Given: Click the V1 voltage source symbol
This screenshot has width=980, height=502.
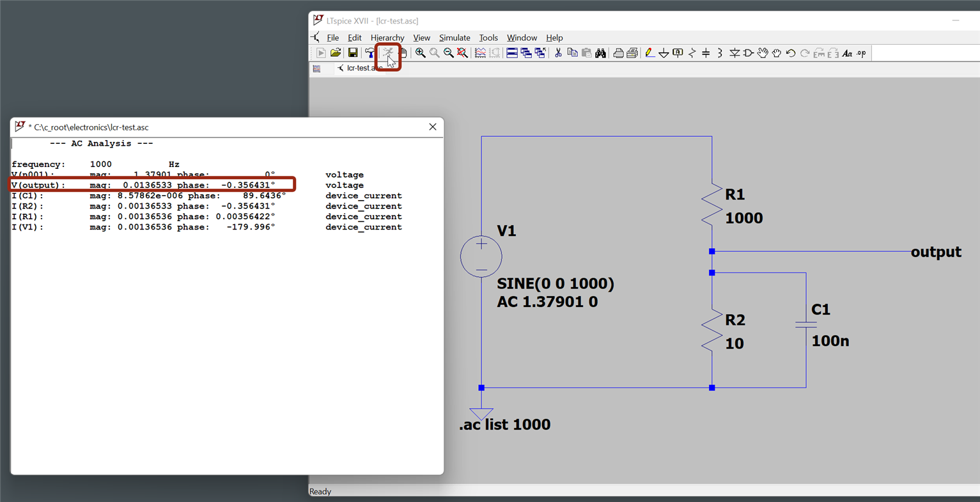Looking at the screenshot, I should tap(481, 256).
